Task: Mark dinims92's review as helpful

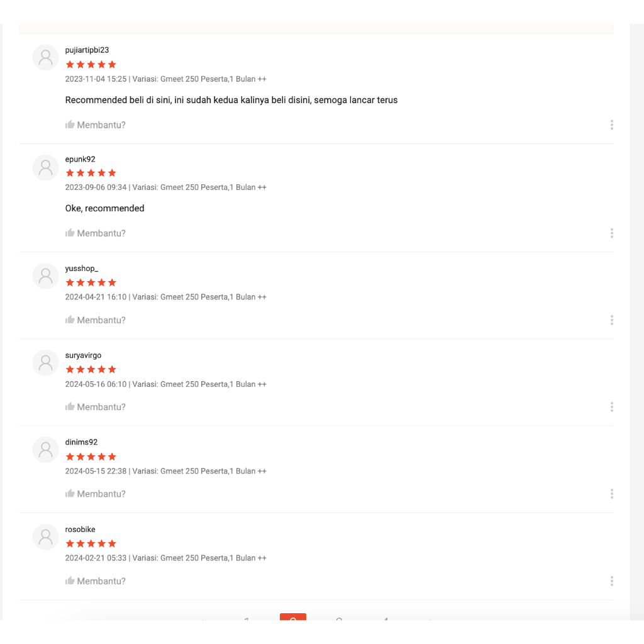Action: (x=95, y=494)
